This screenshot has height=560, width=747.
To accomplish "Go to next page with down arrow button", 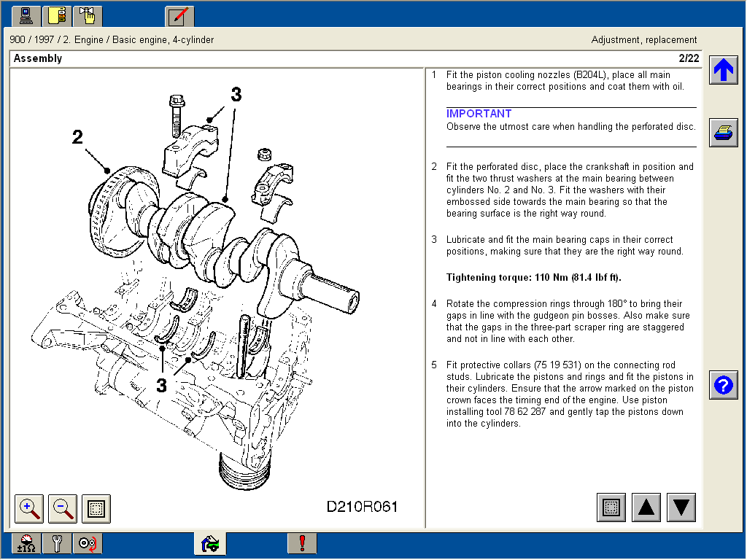I will tap(681, 507).
